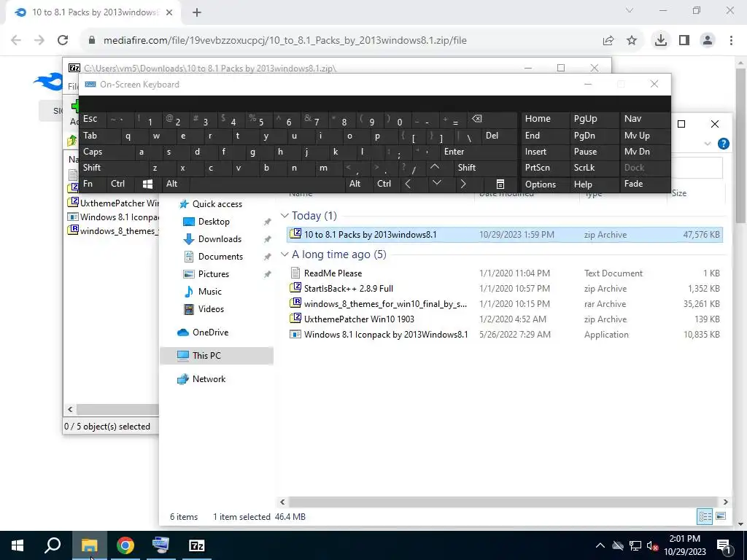Viewport: 747px width, 560px height.
Task: Switch Explorer to details view icon
Action: (705, 516)
